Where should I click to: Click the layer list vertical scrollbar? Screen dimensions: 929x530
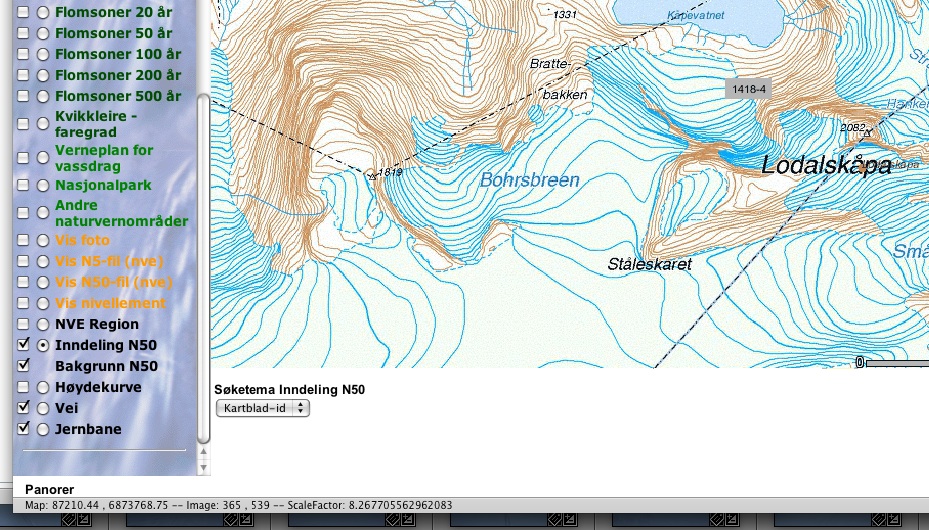pyautogui.click(x=205, y=270)
